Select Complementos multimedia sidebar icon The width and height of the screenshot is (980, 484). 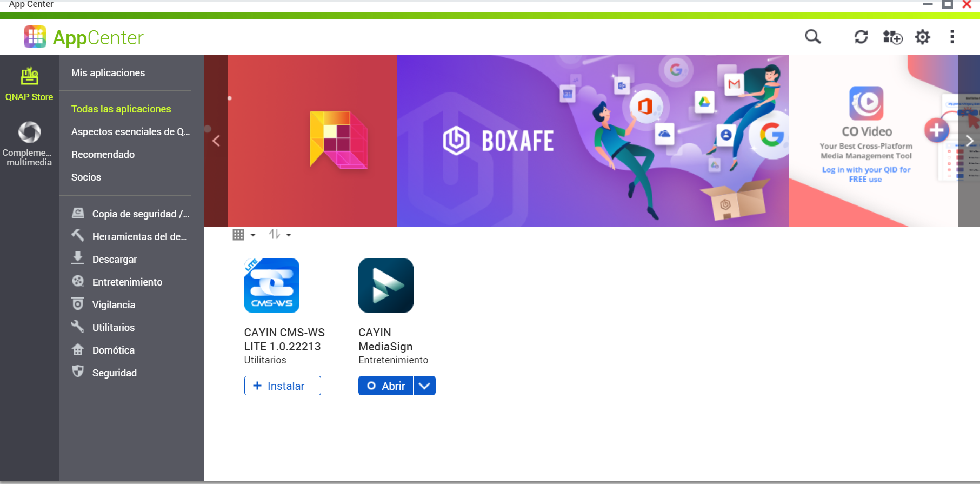pos(29,143)
